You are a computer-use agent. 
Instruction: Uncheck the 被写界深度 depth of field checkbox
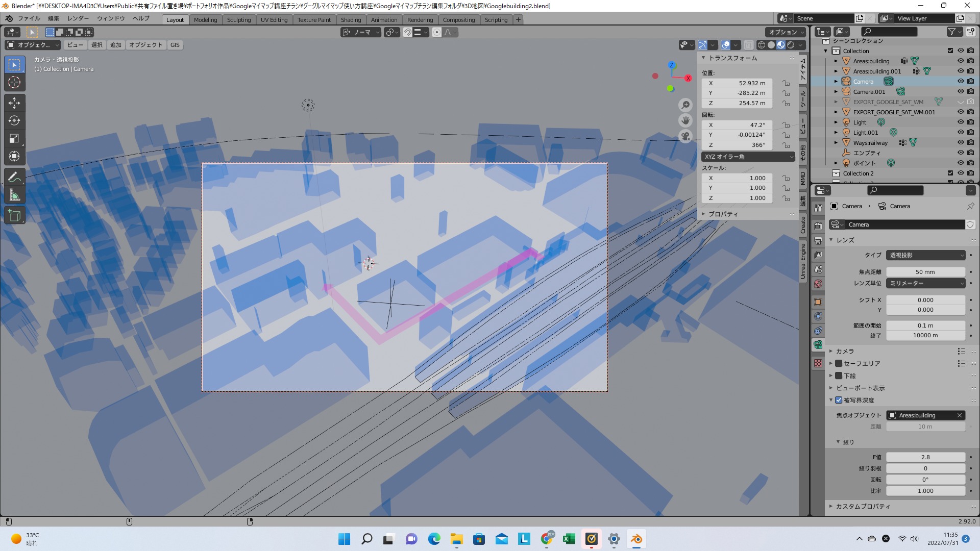point(839,400)
